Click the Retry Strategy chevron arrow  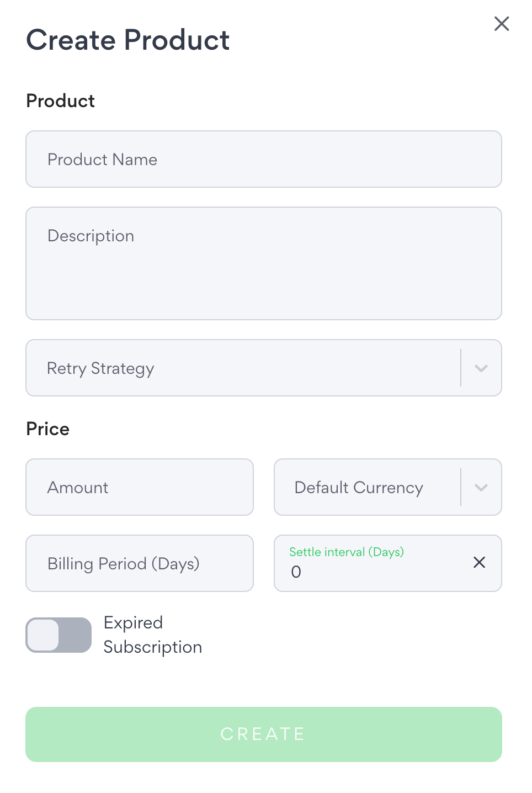[481, 368]
